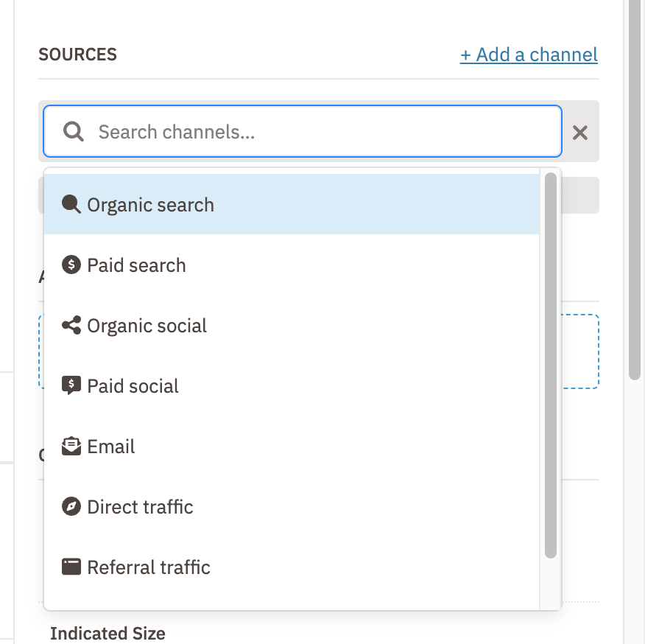This screenshot has height=644, width=645.
Task: Click the Direct traffic compass icon
Action: pos(71,506)
